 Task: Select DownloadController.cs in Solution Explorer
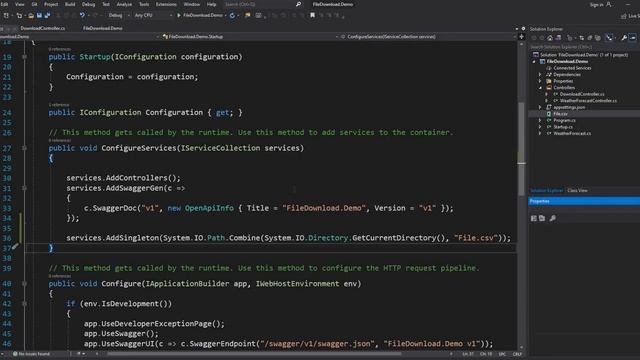[x=582, y=94]
